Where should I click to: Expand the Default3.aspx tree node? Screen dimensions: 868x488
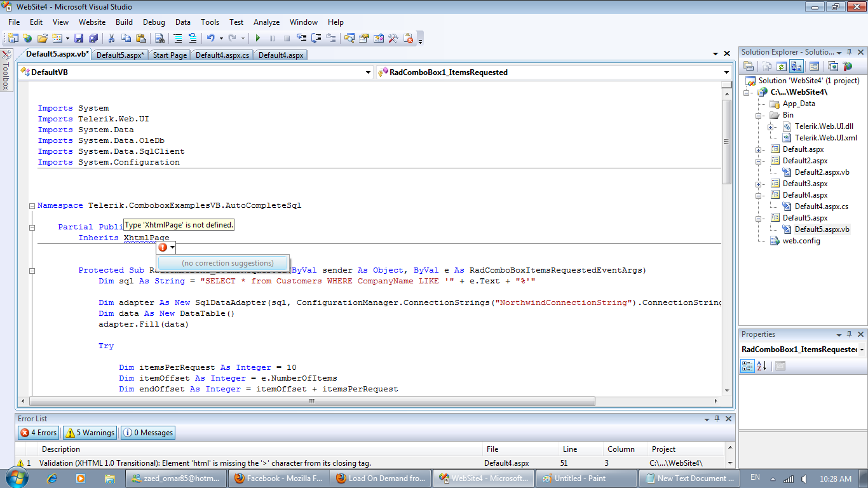coord(759,184)
